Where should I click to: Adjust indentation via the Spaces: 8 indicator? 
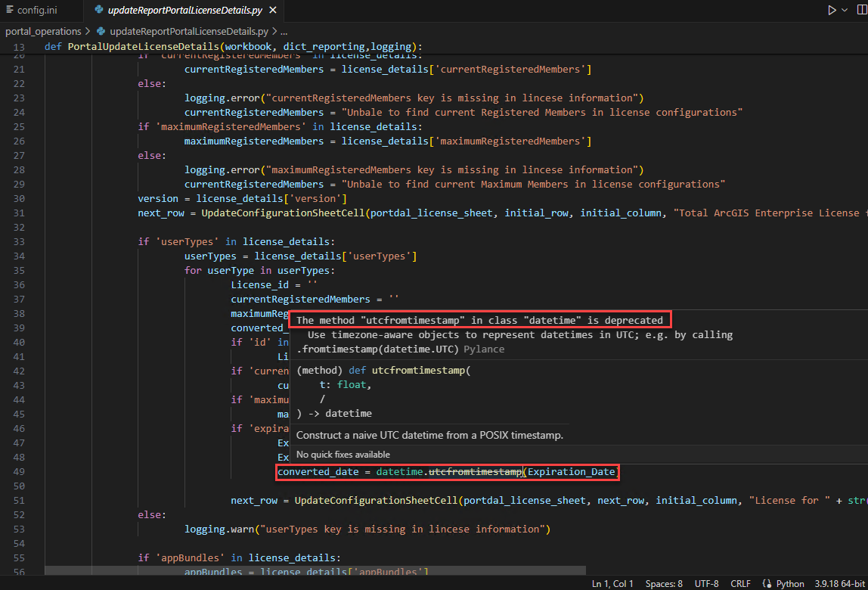coord(663,583)
